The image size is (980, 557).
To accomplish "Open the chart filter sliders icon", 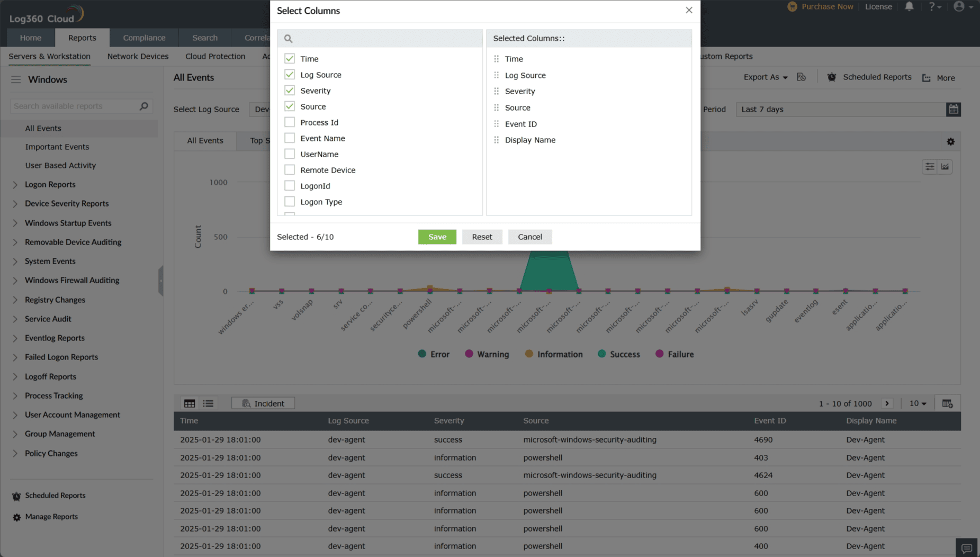I will pyautogui.click(x=930, y=166).
